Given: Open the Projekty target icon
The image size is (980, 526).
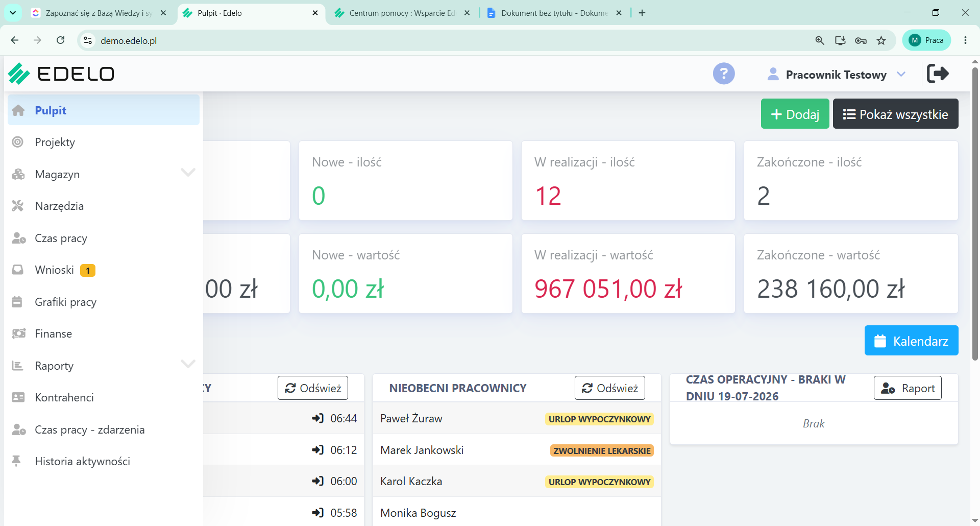Looking at the screenshot, I should 18,142.
